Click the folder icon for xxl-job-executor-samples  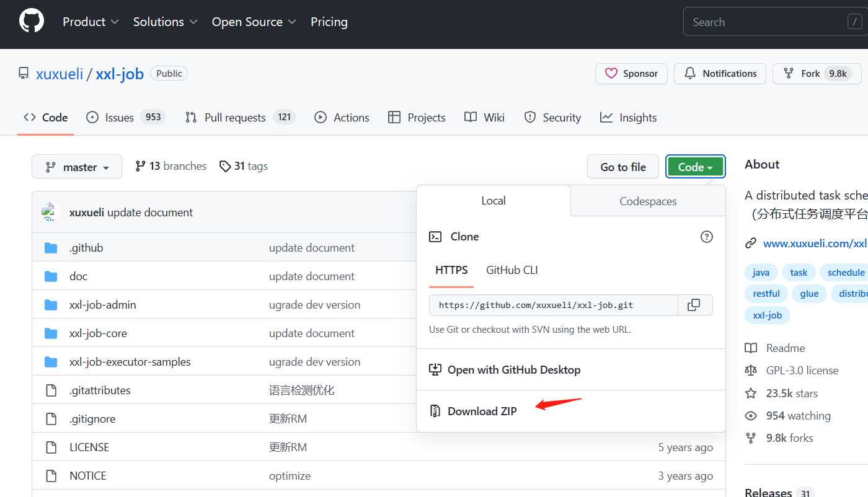(x=51, y=362)
